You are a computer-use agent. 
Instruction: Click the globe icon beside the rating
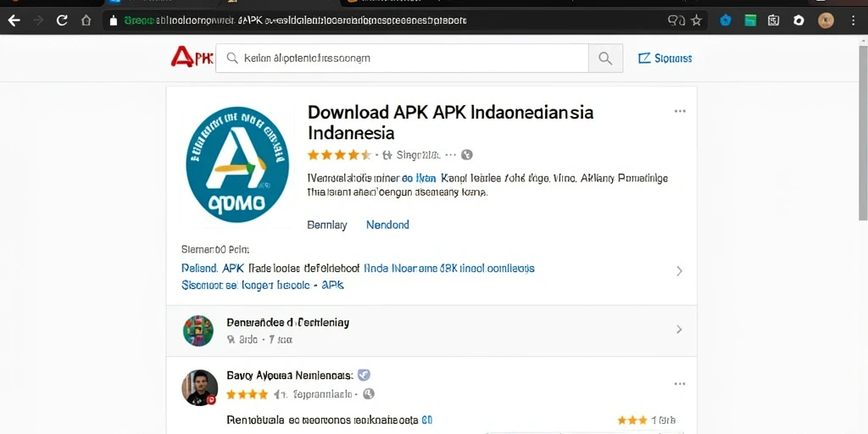pos(467,155)
